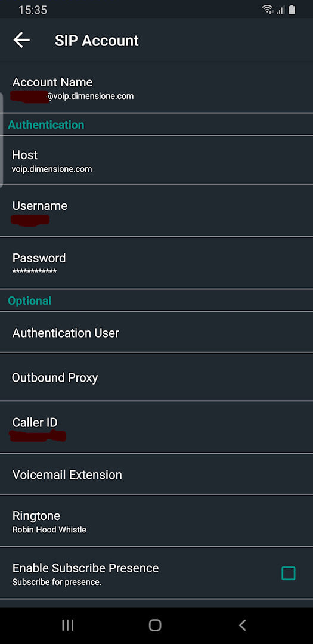Open the Voicemail Extension setting
The width and height of the screenshot is (313, 644).
pos(156,475)
